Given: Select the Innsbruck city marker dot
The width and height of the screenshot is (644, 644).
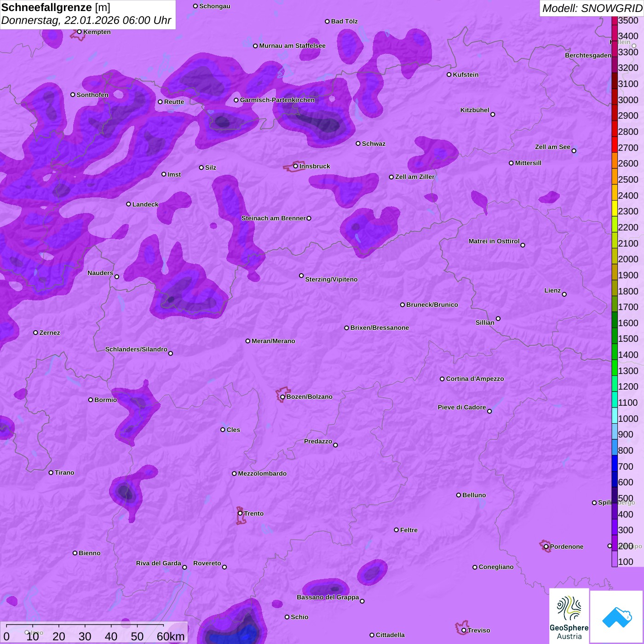Looking at the screenshot, I should click(296, 166).
